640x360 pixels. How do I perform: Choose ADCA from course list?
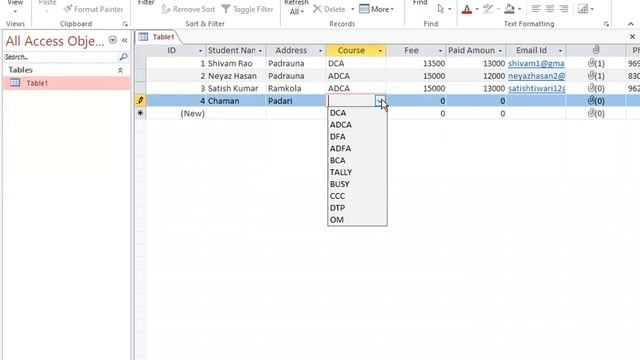(357, 124)
